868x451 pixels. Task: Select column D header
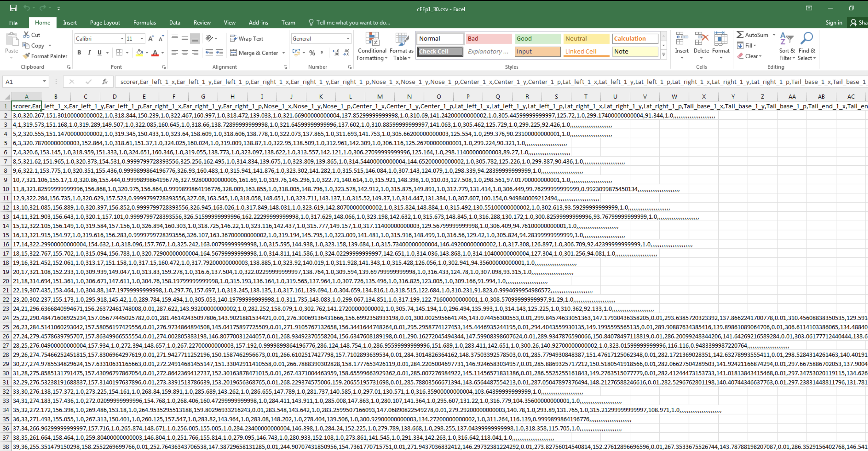[x=114, y=97]
